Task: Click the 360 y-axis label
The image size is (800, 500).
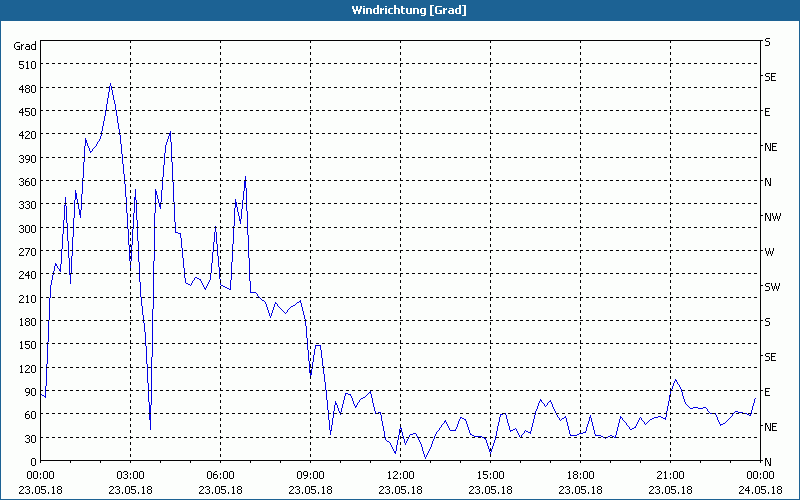Action: [x=27, y=182]
